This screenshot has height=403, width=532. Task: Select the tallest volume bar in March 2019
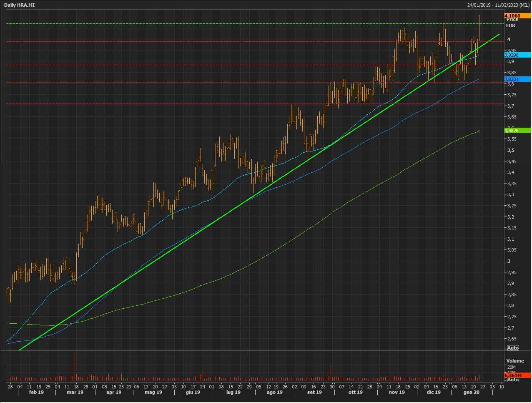[75, 367]
